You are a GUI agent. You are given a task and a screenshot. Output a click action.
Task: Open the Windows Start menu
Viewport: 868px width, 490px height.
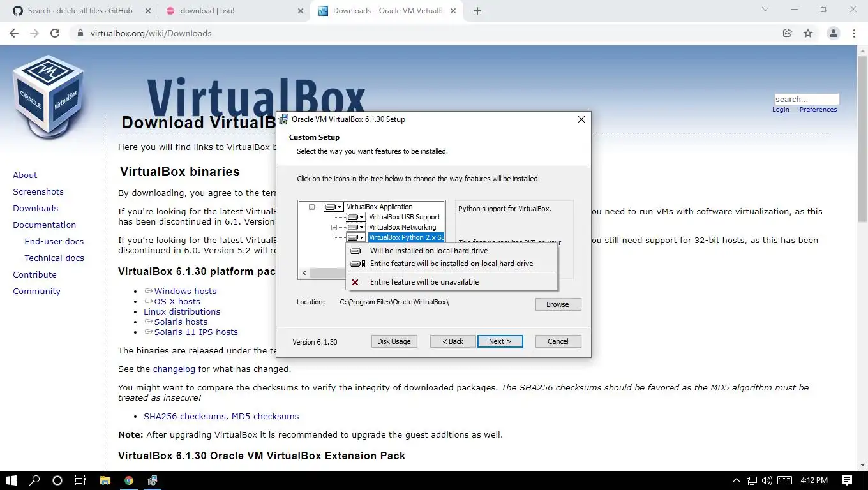click(11, 480)
